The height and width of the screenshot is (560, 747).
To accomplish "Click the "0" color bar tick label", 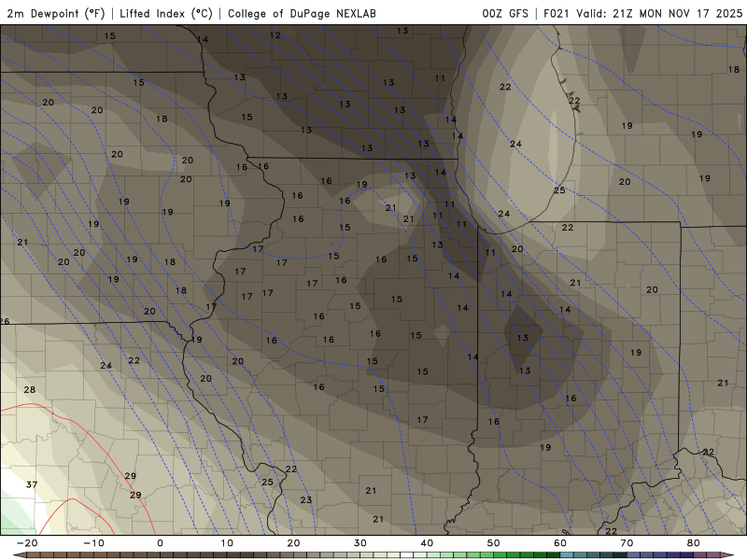I will [x=160, y=543].
